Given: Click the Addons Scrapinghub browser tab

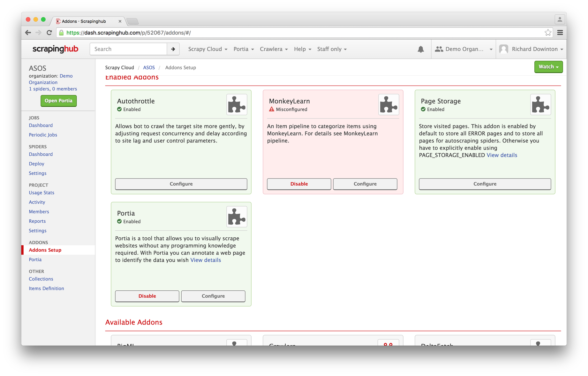Looking at the screenshot, I should pos(88,21).
